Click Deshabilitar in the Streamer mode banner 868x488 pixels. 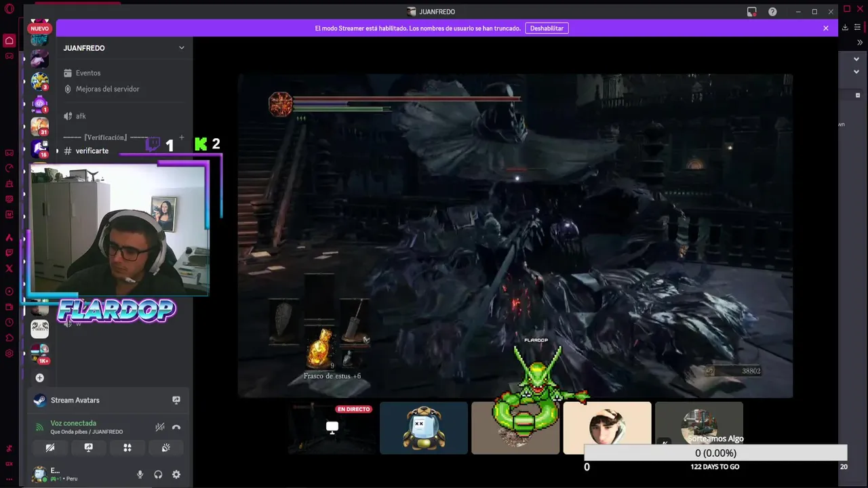547,28
